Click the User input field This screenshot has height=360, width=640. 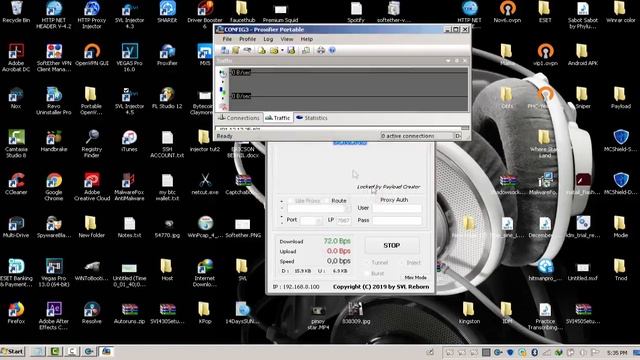[397, 208]
